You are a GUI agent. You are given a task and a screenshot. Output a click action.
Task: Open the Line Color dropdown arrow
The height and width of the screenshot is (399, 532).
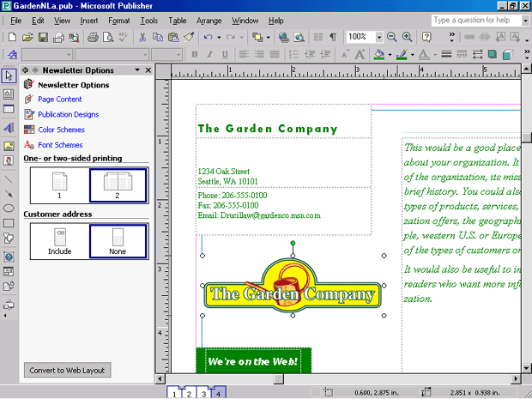coord(413,55)
